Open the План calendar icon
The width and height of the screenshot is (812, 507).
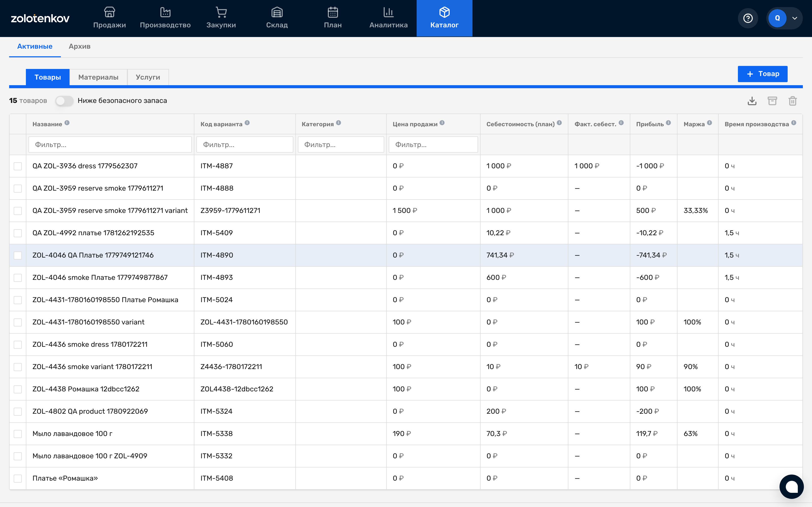coord(332,12)
